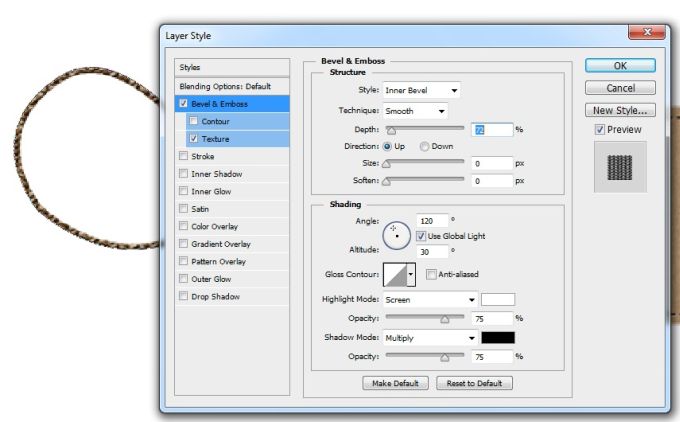Enable the Inner Glow checkbox
Viewport: 680px width, 422px height.
pyautogui.click(x=183, y=191)
